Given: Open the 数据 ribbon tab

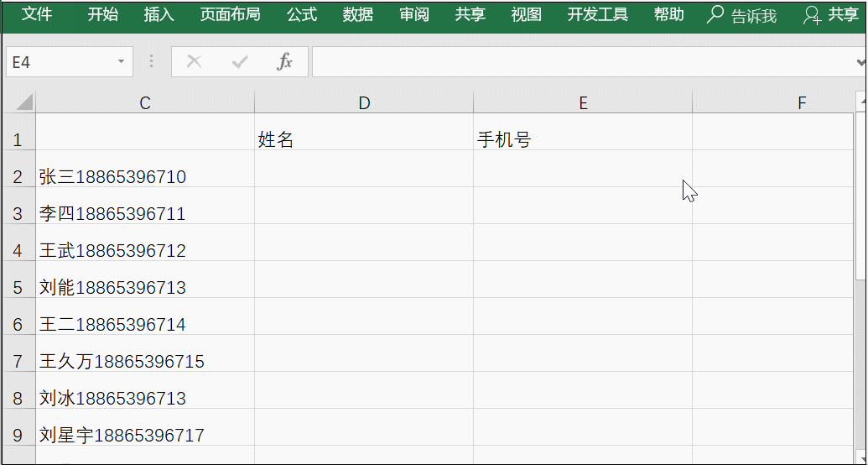Looking at the screenshot, I should tap(357, 14).
